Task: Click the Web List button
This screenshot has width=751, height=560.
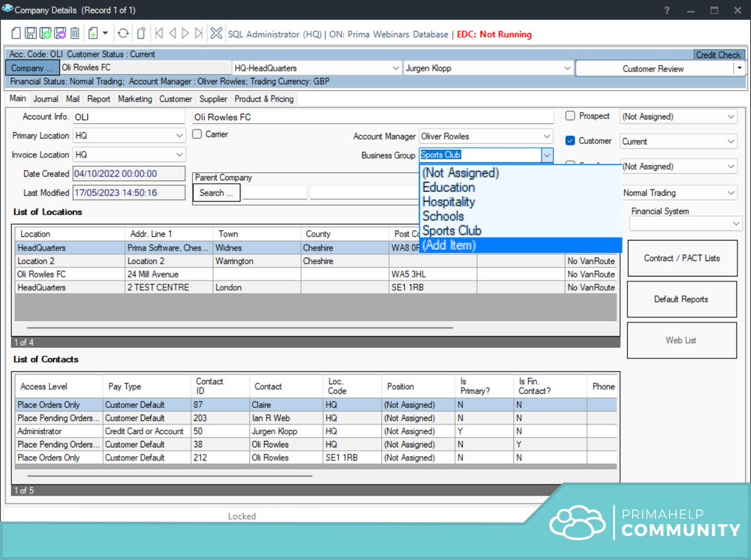Action: [x=682, y=340]
